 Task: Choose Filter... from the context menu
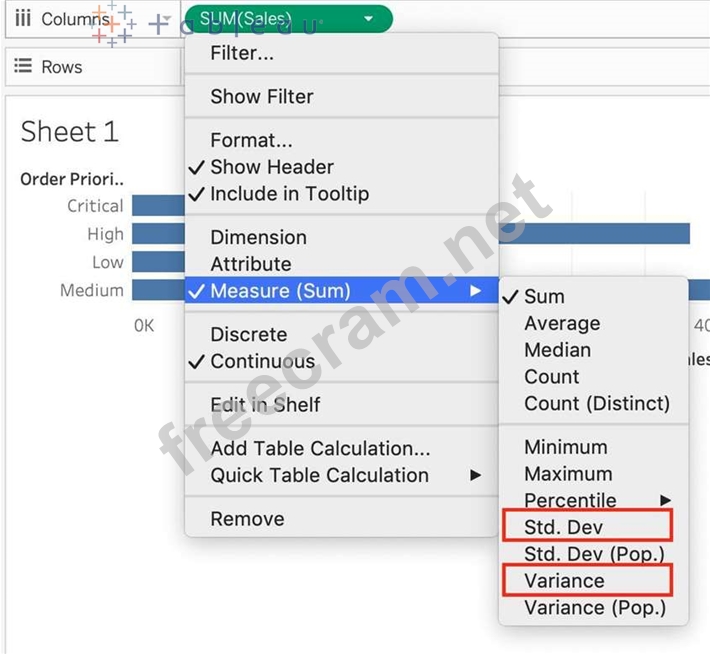pos(241,53)
